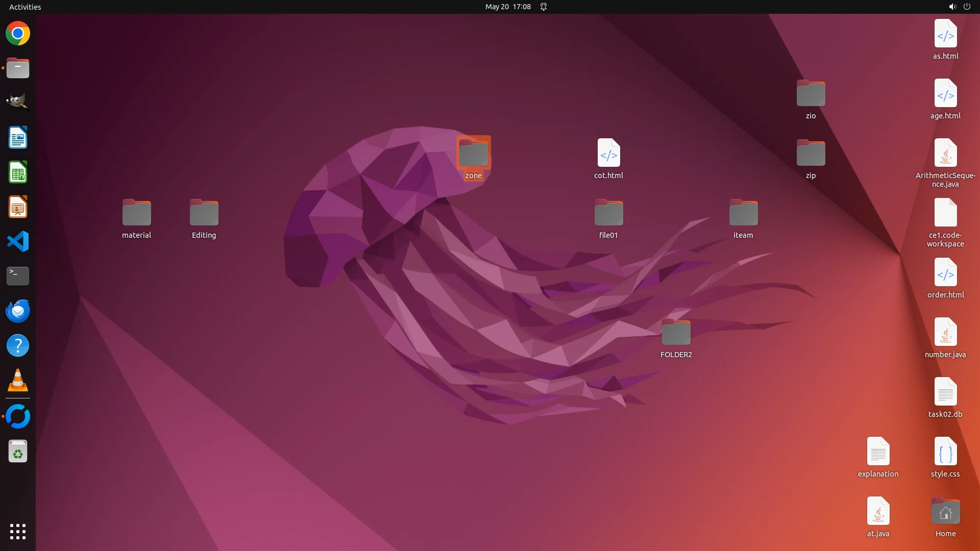The height and width of the screenshot is (551, 980).
Task: Open the Help app from the dock
Action: [x=18, y=345]
